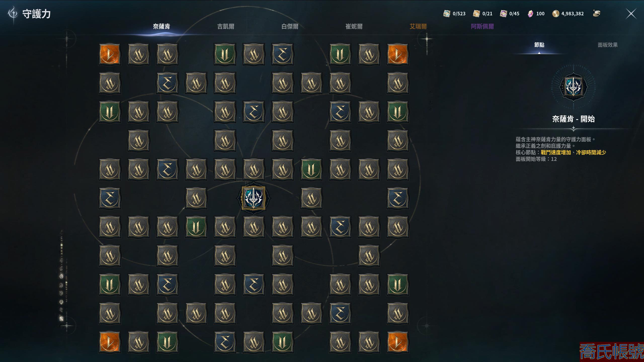Select the orange rune node in bottom-right corner
Screen dimensions: 644x362
tap(397, 342)
